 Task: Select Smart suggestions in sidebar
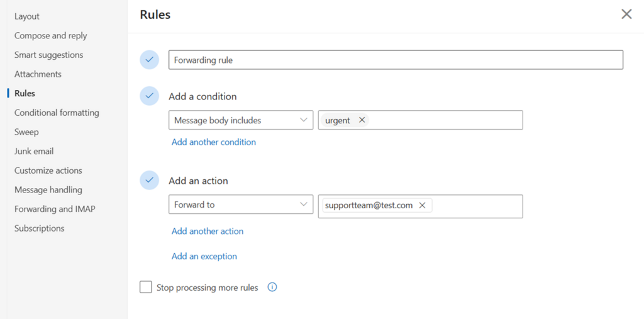[49, 55]
